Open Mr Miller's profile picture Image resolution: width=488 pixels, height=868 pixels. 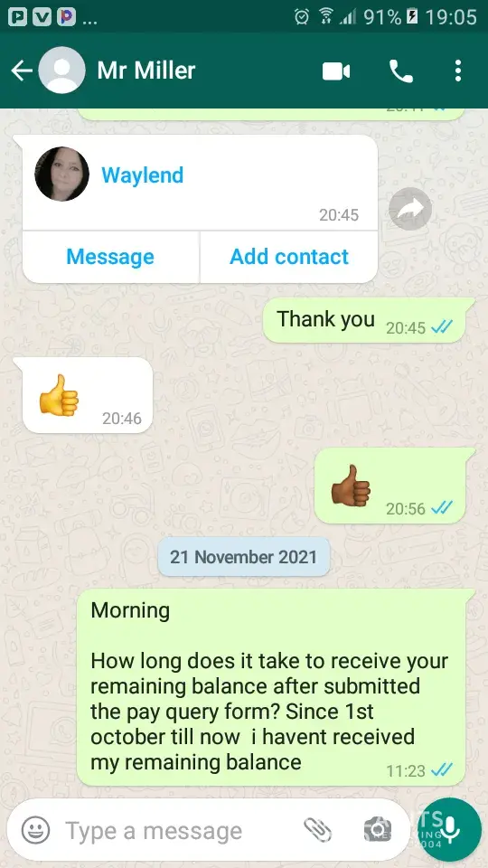coord(62,71)
